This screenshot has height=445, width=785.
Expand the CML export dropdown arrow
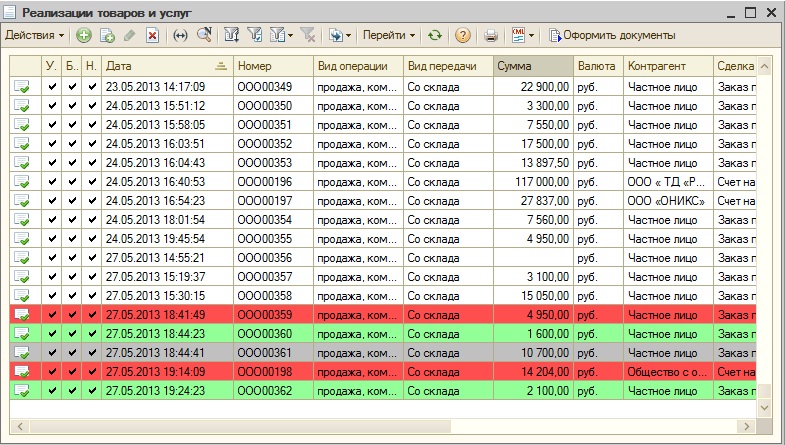531,36
